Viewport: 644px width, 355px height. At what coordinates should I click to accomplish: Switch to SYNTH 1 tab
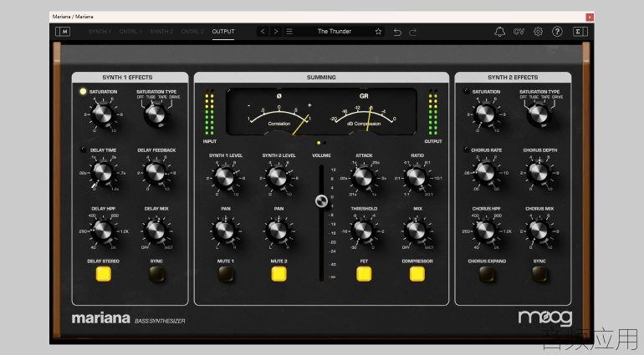[x=100, y=32]
